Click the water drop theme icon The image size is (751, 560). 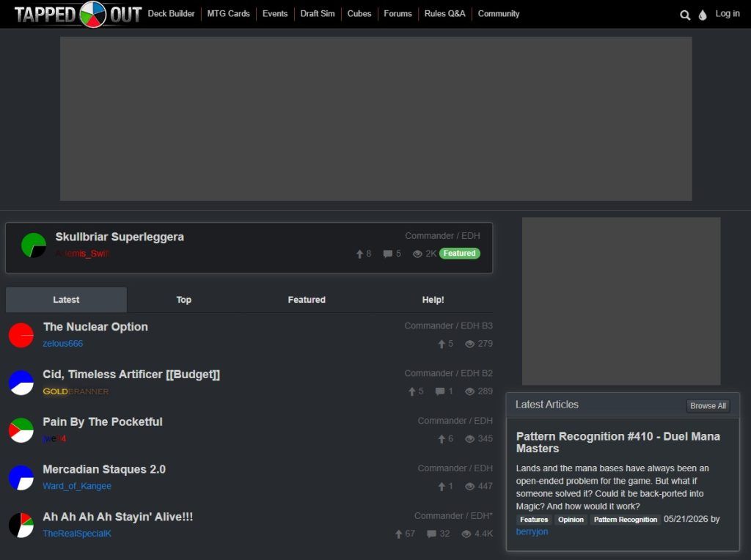tap(702, 15)
